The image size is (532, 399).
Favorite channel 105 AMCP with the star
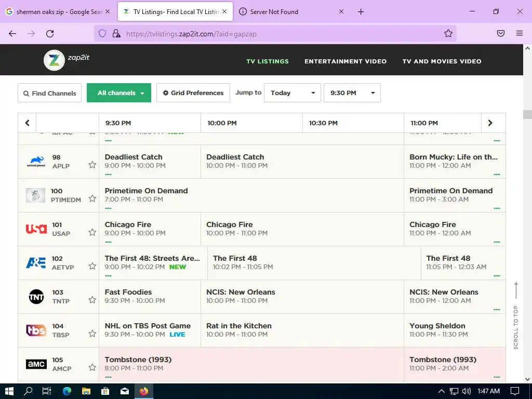92,367
